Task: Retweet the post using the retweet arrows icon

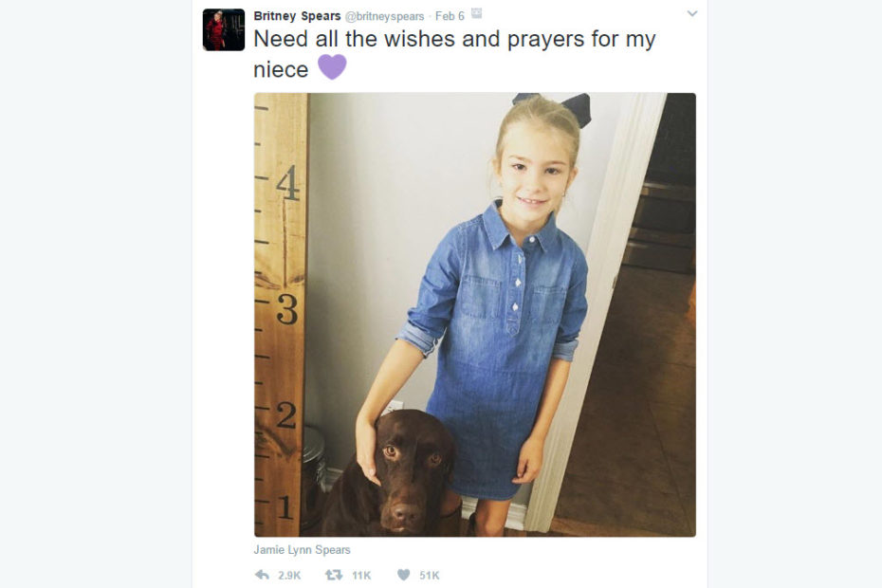Action: (334, 575)
